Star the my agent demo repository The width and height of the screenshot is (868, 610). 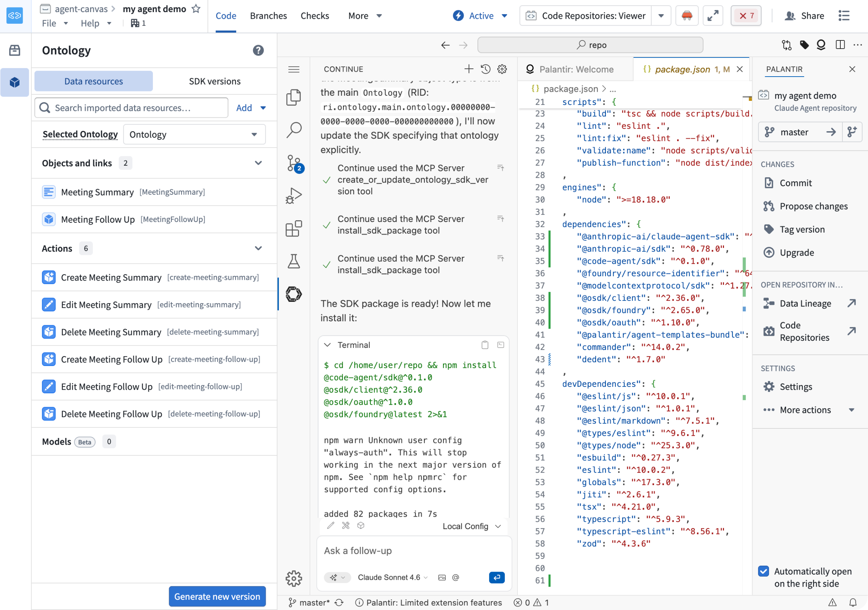tap(196, 9)
